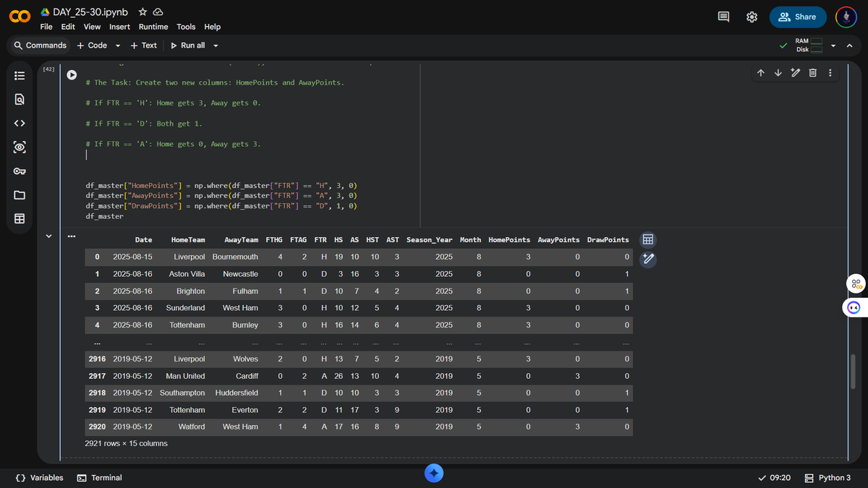This screenshot has height=488, width=868.
Task: Click the output options ellipsis icon
Action: (x=72, y=236)
